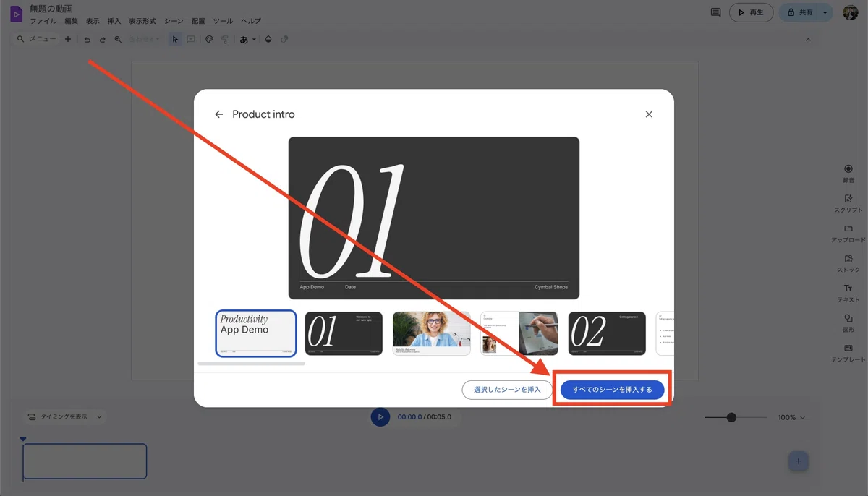Image resolution: width=868 pixels, height=496 pixels.
Task: Click the 再生 play button at top
Action: 751,12
